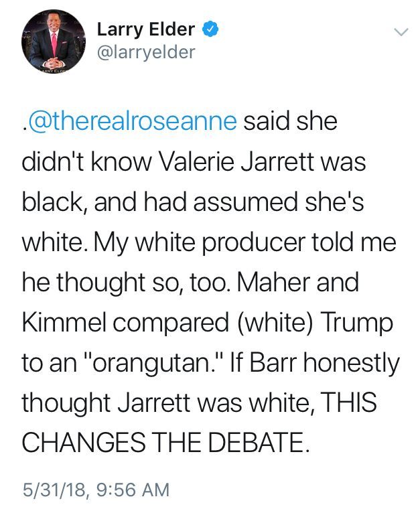Click the text CHANGES THE DEBATE

point(167,442)
